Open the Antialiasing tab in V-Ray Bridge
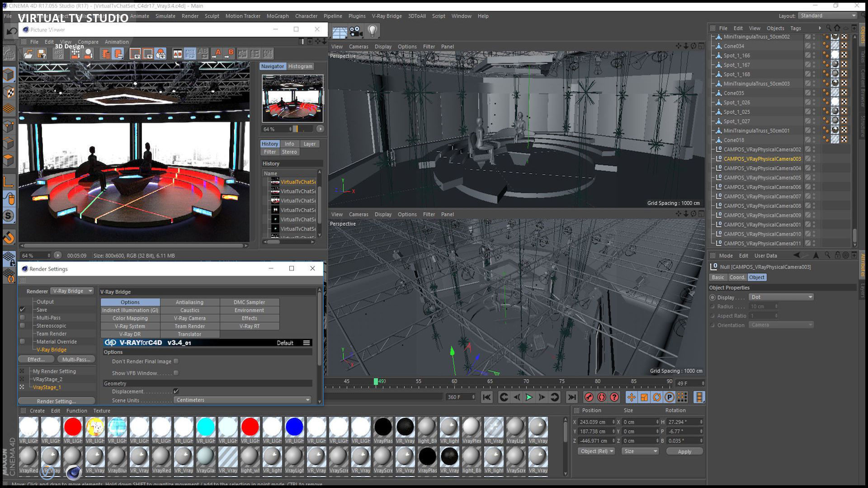Viewport: 868px width, 488px height. (190, 302)
